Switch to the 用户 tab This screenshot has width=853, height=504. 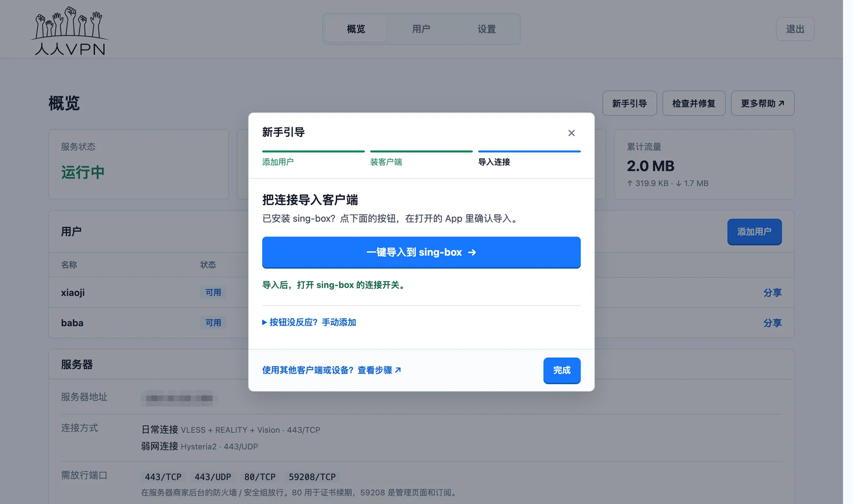421,29
